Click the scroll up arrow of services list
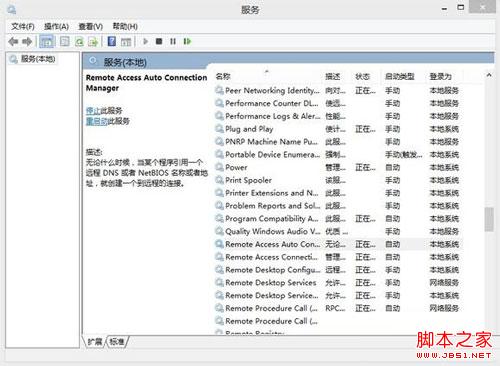The height and width of the screenshot is (366, 500). click(x=489, y=75)
